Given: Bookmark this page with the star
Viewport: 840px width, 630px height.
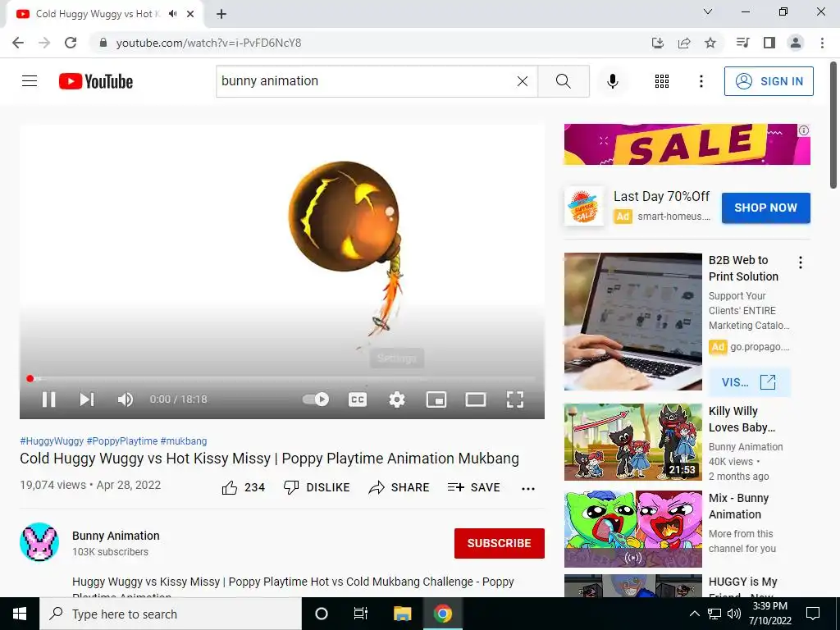Looking at the screenshot, I should tap(710, 43).
